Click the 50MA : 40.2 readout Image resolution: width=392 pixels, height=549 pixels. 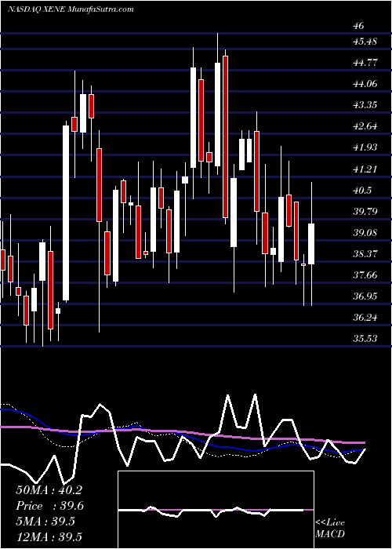[49, 490]
